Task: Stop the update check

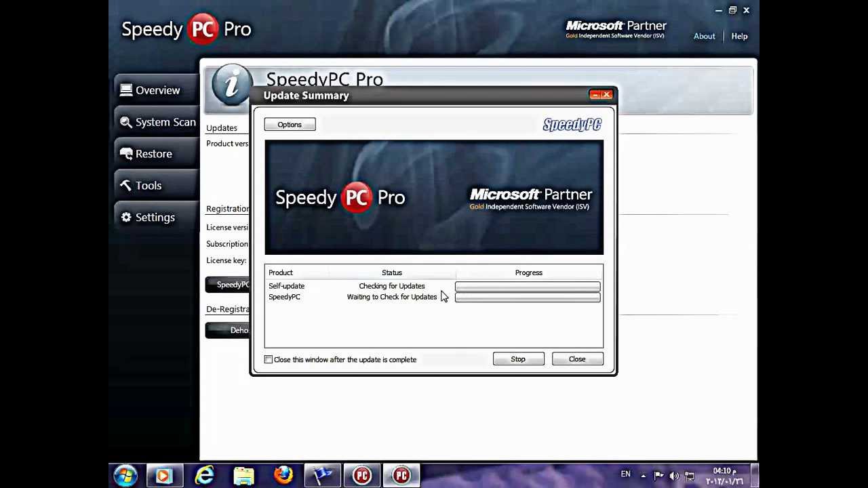Action: click(x=518, y=359)
